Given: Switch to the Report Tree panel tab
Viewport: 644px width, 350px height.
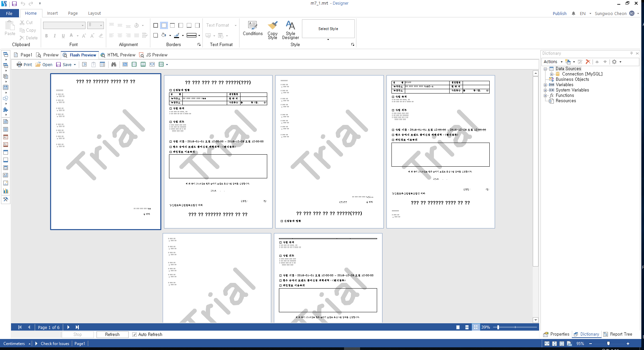Looking at the screenshot, I should click(x=618, y=334).
